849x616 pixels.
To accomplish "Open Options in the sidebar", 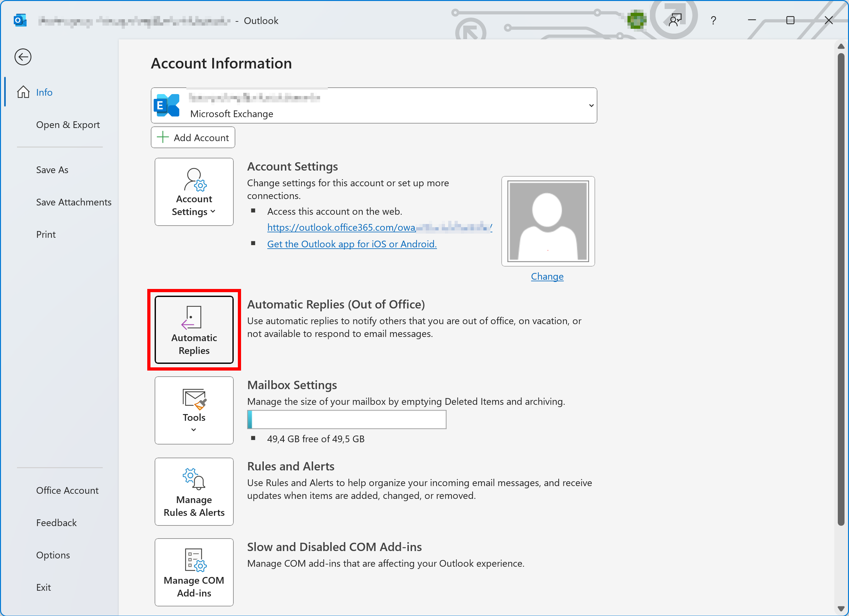I will click(x=53, y=555).
